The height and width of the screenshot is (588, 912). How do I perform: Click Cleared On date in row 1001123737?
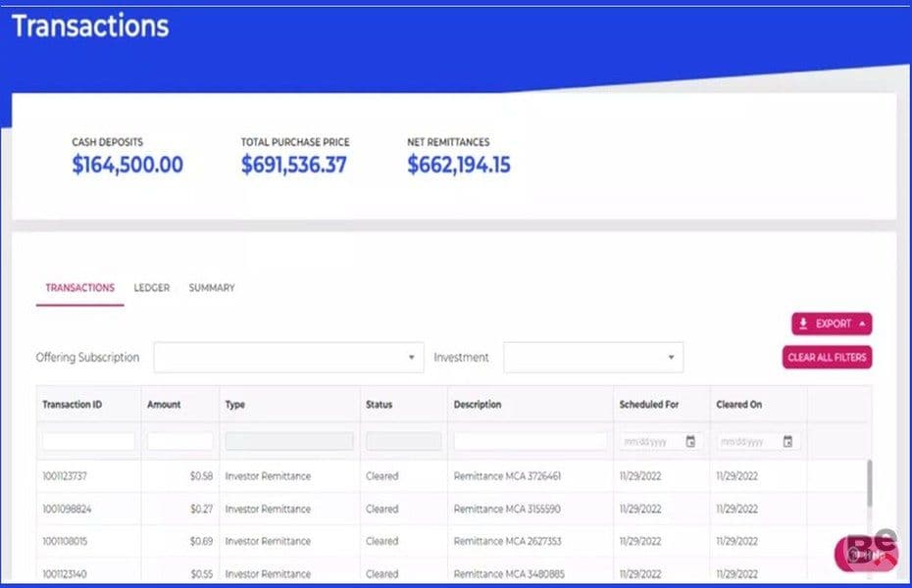(x=736, y=476)
